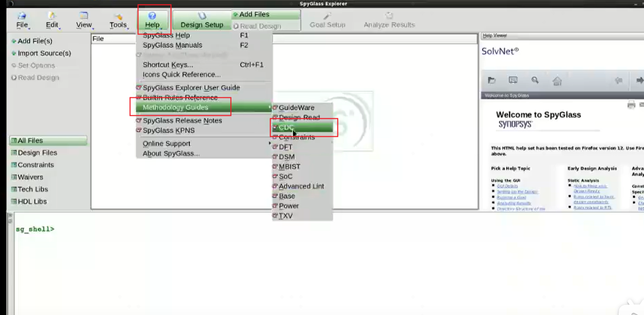Click the Goal Setup stage button
This screenshot has height=315, width=644.
click(327, 20)
